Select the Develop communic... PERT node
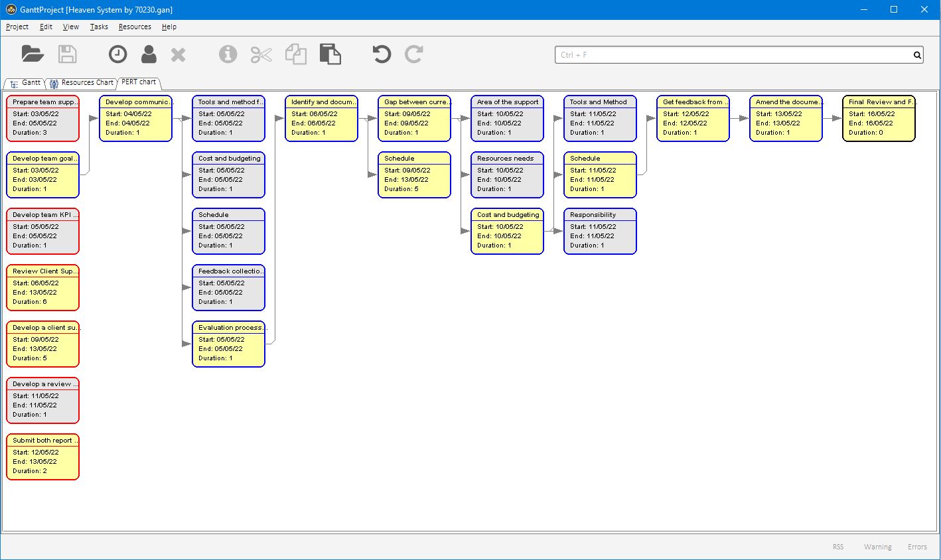This screenshot has width=941, height=560. coord(135,118)
